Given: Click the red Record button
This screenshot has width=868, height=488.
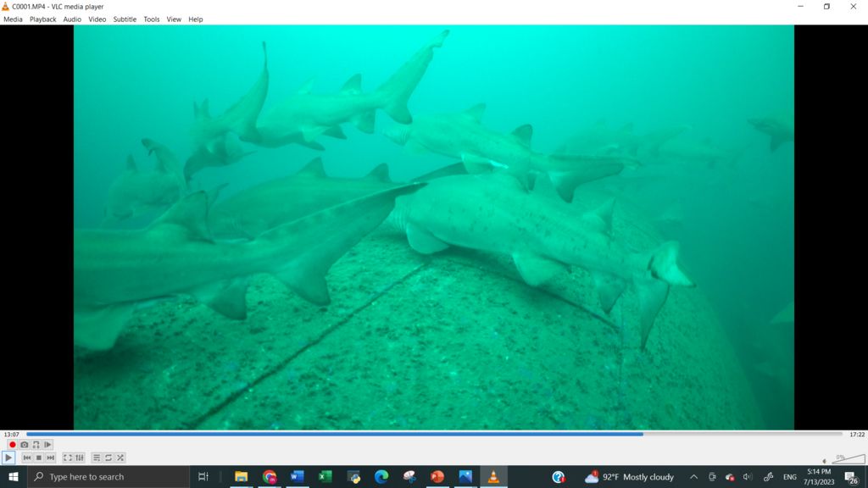Looking at the screenshot, I should point(13,445).
